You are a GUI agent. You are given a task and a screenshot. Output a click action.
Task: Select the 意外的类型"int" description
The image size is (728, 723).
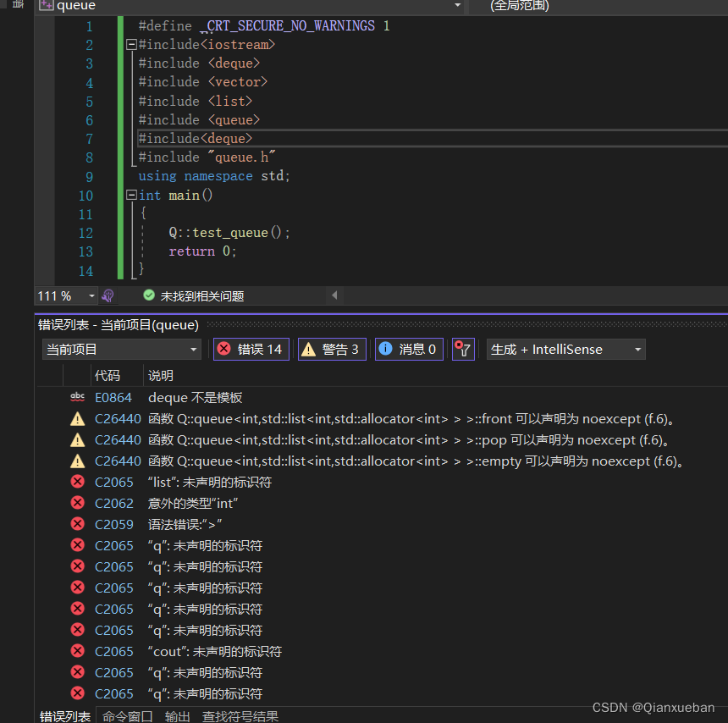click(193, 504)
